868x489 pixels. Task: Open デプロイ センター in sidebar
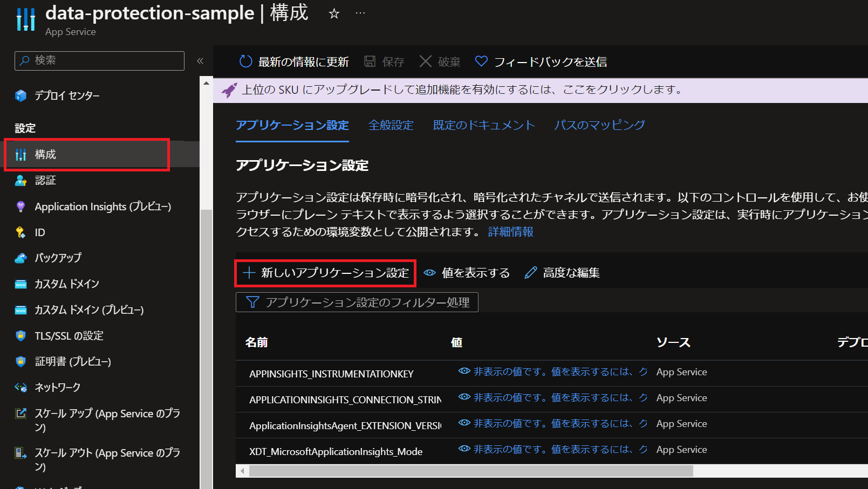[x=67, y=95]
